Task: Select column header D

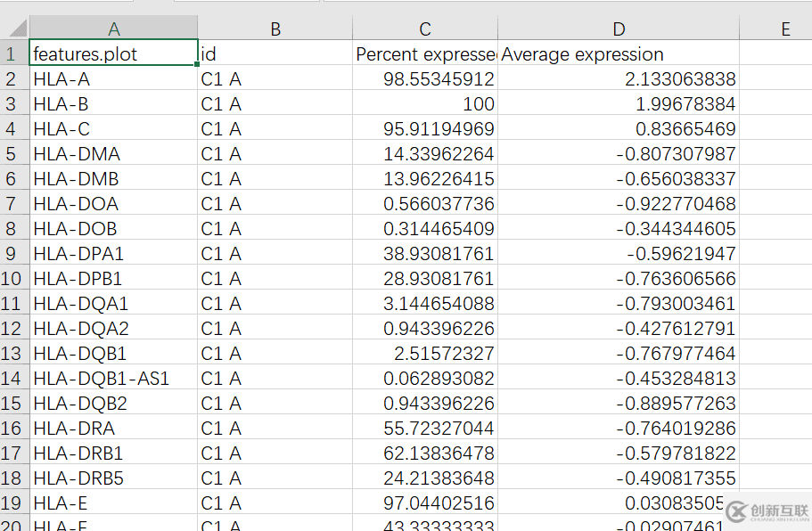Action: pyautogui.click(x=619, y=28)
